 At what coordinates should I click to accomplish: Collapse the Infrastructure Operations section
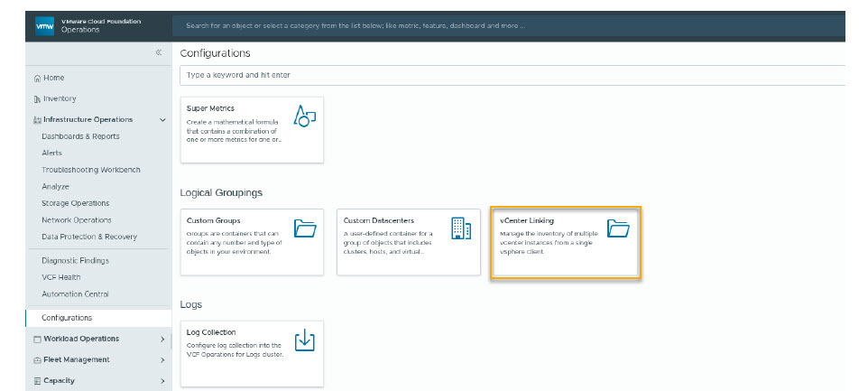[162, 120]
